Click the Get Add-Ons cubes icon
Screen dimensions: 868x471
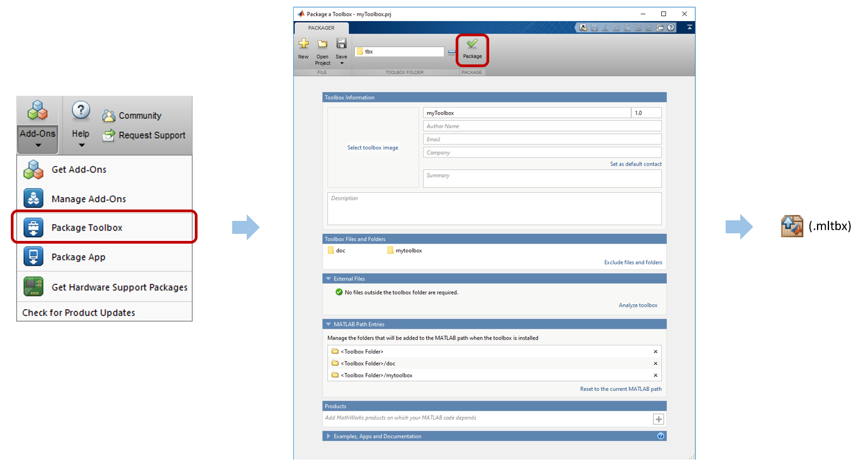(x=34, y=170)
